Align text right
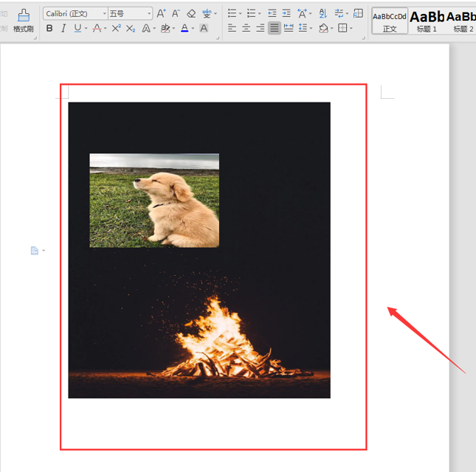The image size is (476, 472). tap(261, 28)
